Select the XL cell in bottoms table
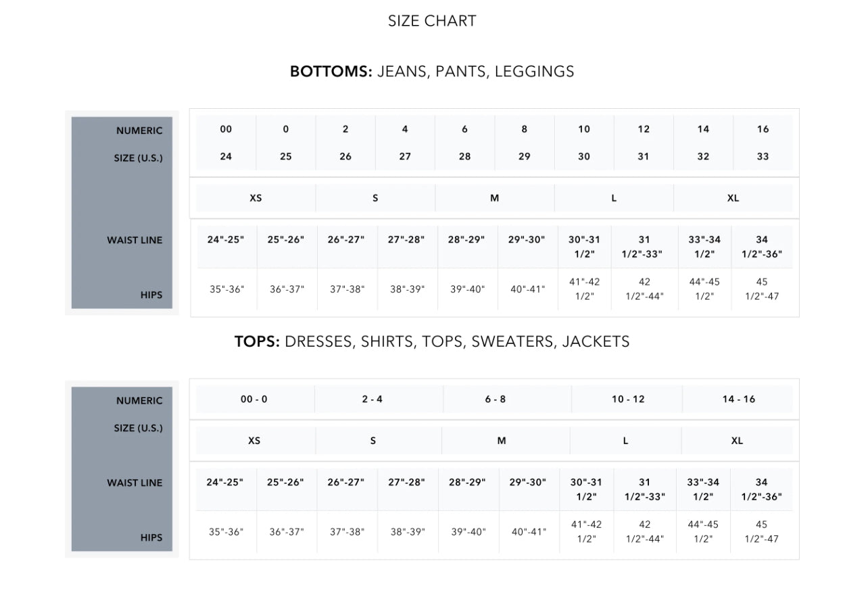Viewport: 868px width, 603px height. pos(733,198)
